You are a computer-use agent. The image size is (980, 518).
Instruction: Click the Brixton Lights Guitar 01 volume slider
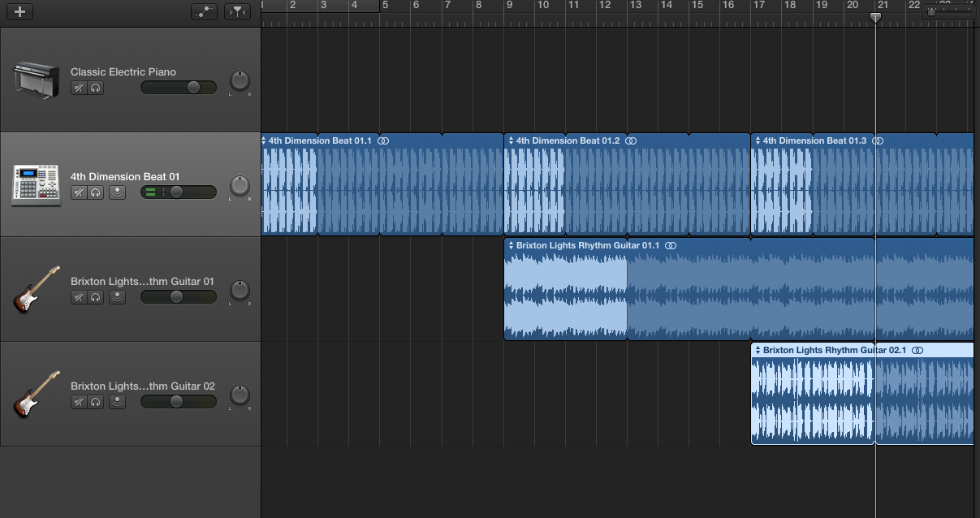(x=179, y=297)
